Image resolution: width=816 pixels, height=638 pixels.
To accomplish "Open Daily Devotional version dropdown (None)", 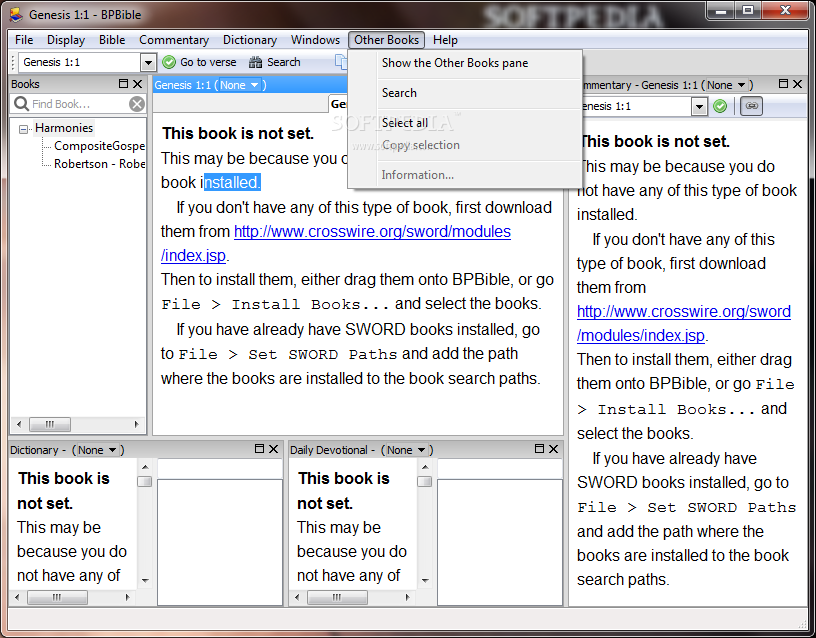I will (406, 450).
